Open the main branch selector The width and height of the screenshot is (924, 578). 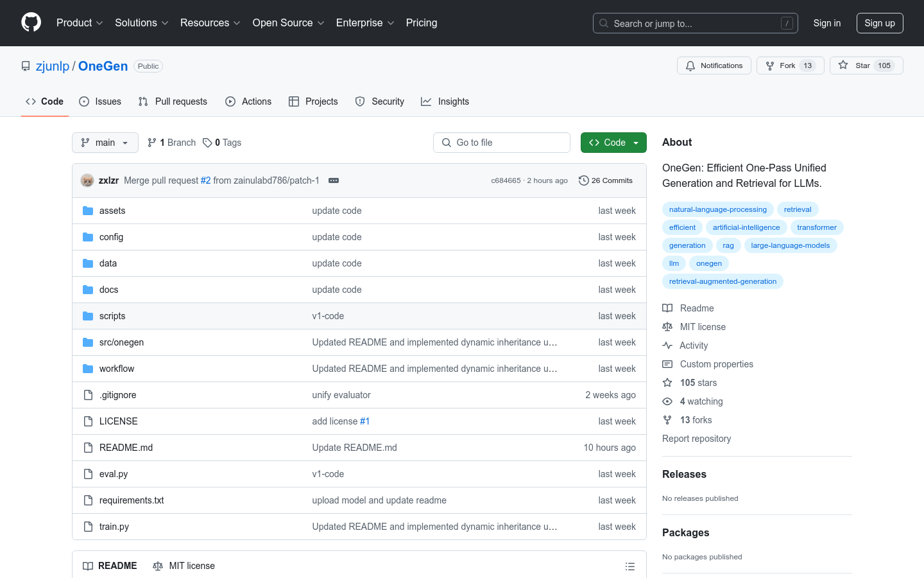click(x=105, y=143)
